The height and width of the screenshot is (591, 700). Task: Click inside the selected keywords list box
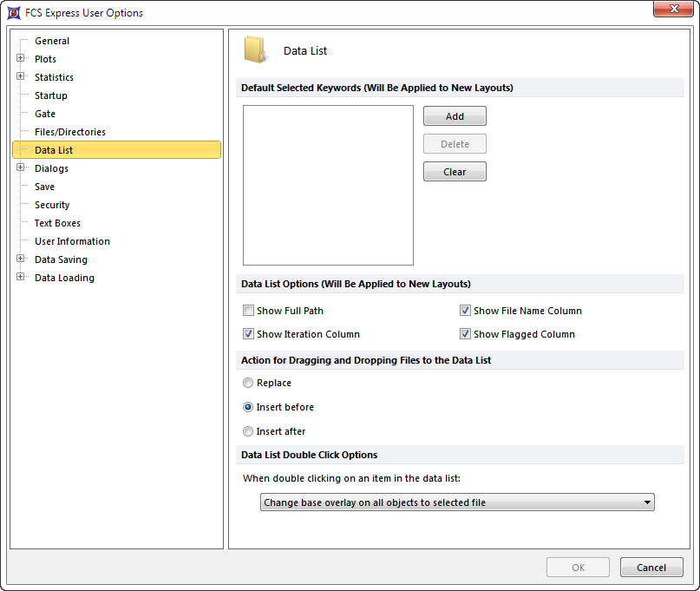pyautogui.click(x=328, y=185)
